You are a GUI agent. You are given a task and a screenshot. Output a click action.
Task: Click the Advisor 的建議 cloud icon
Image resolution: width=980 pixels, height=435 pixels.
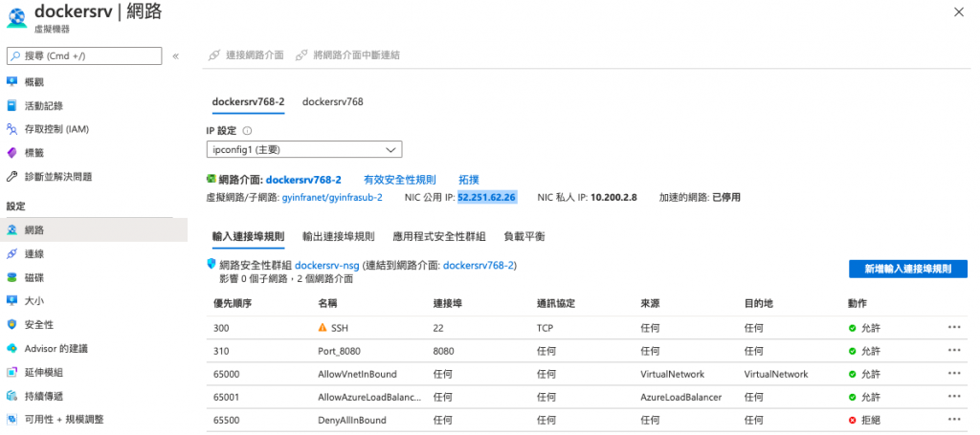[x=11, y=348]
